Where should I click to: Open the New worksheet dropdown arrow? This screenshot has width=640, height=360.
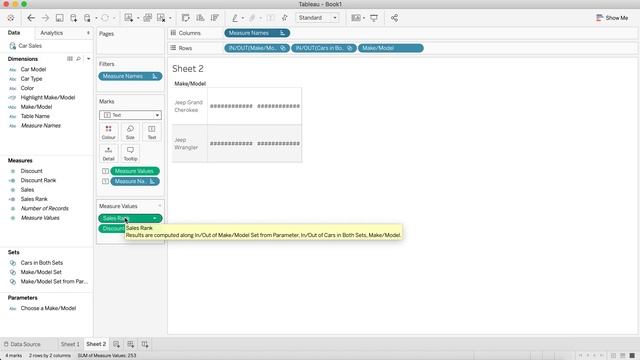[x=138, y=18]
